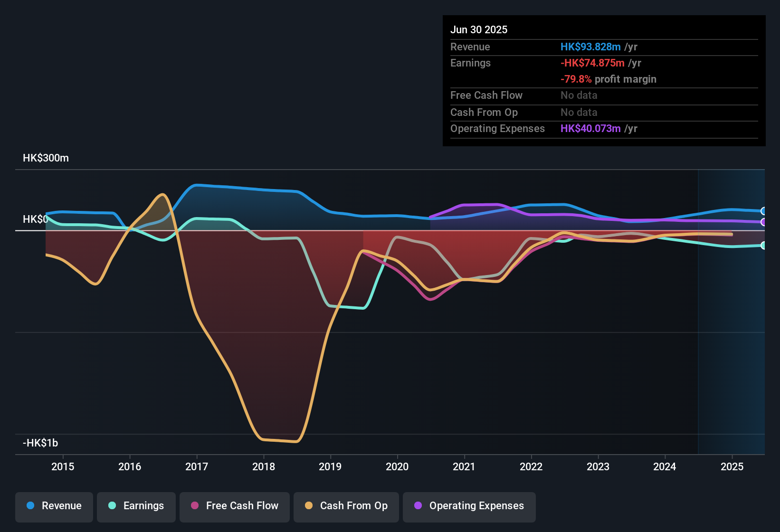Click the purple Operating Expenses endpoint marker
Image resolution: width=780 pixels, height=532 pixels.
pyautogui.click(x=763, y=222)
